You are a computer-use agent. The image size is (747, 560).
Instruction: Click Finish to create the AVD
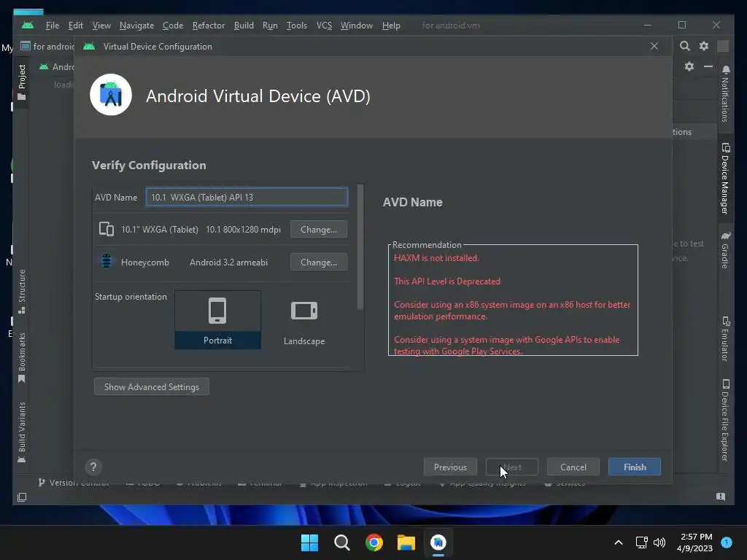(635, 467)
